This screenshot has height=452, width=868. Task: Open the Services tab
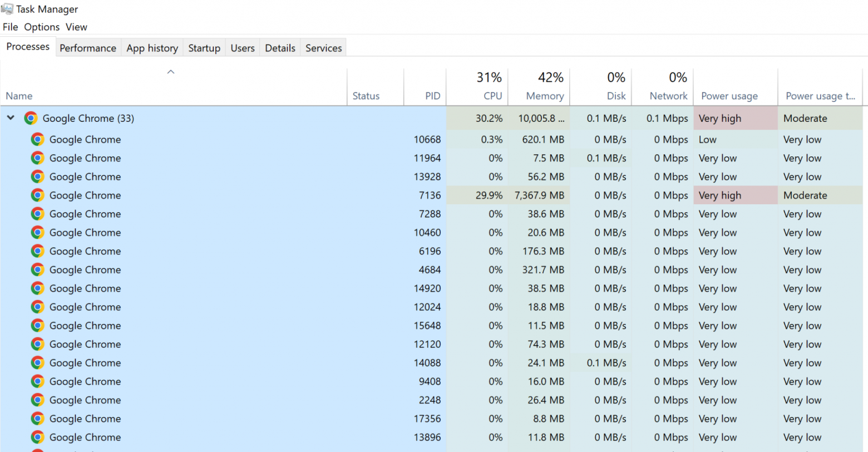323,48
